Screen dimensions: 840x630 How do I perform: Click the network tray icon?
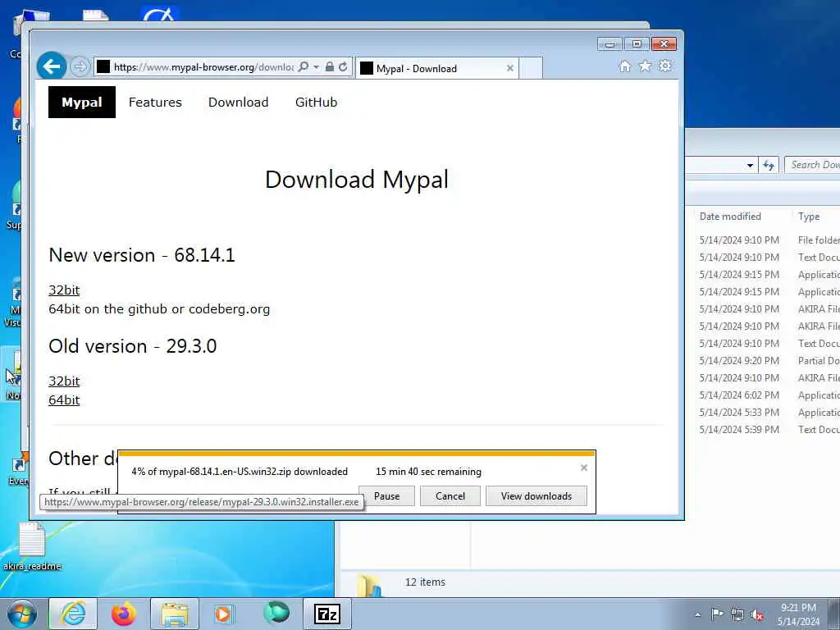737,614
